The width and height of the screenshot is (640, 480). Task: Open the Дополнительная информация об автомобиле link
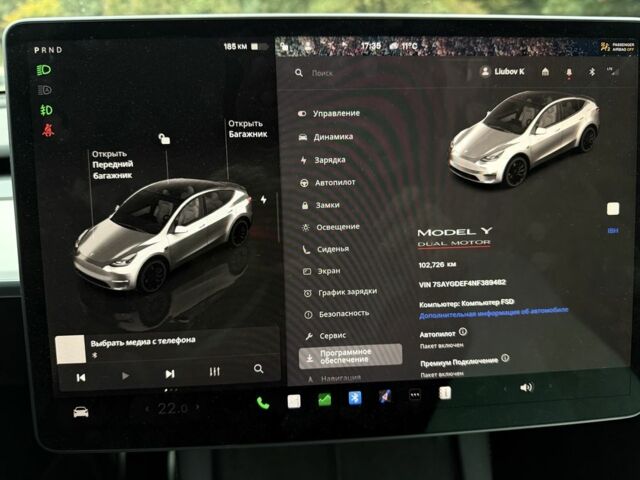(x=494, y=311)
